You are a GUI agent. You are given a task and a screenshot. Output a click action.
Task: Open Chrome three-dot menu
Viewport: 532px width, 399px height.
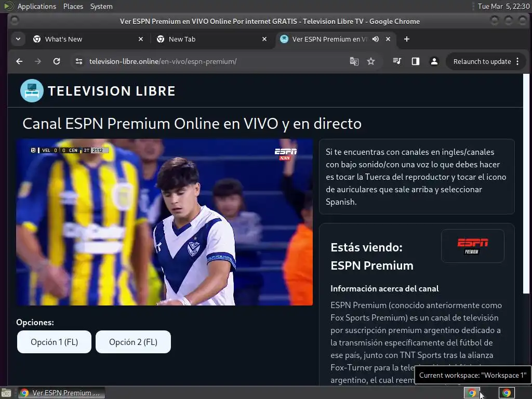pos(517,61)
